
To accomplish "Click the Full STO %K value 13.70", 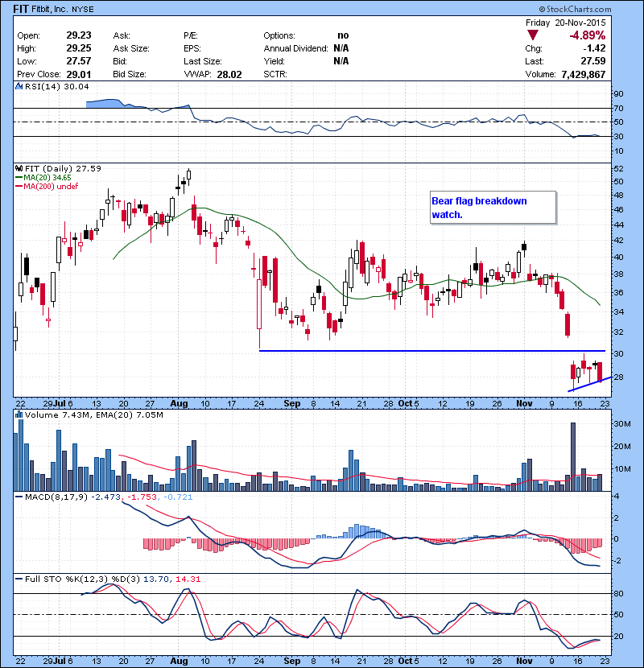I will click(x=155, y=579).
